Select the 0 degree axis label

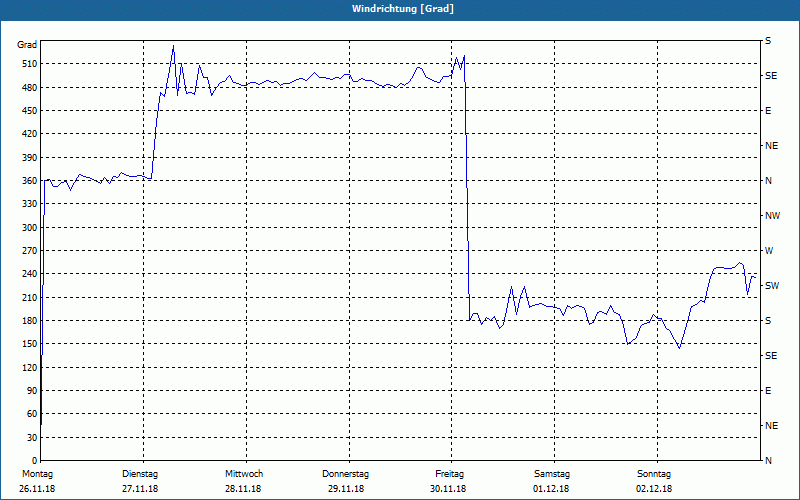pos(35,461)
